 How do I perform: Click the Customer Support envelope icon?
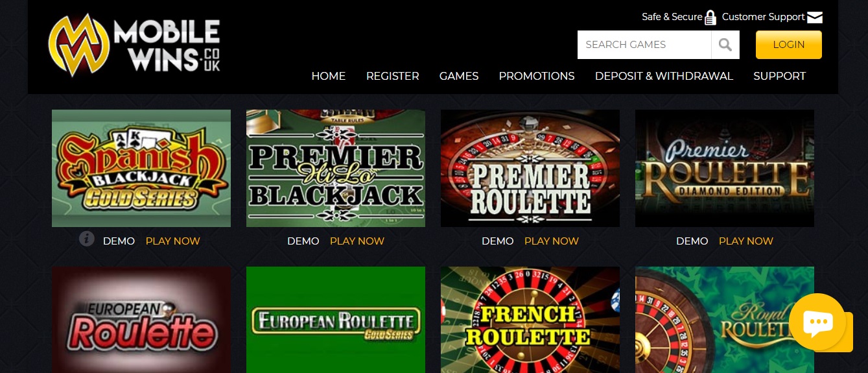815,18
